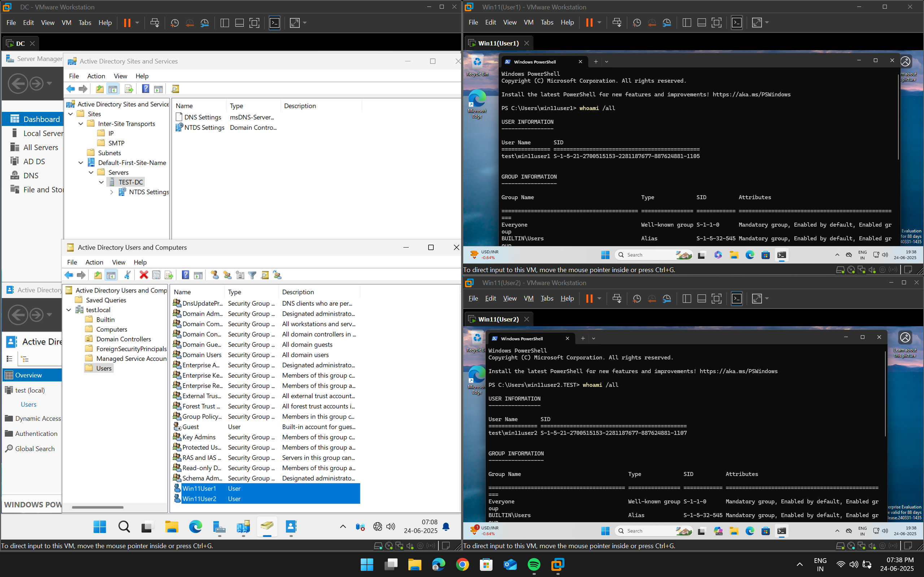The width and height of the screenshot is (924, 577).
Task: Toggle the console tree in AD Sites and Services
Action: (x=113, y=88)
